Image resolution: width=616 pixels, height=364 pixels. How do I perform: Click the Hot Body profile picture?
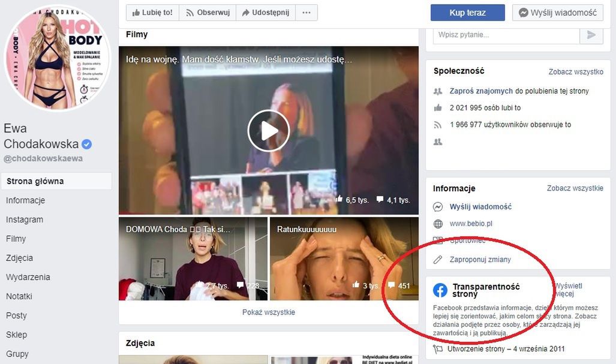(58, 58)
